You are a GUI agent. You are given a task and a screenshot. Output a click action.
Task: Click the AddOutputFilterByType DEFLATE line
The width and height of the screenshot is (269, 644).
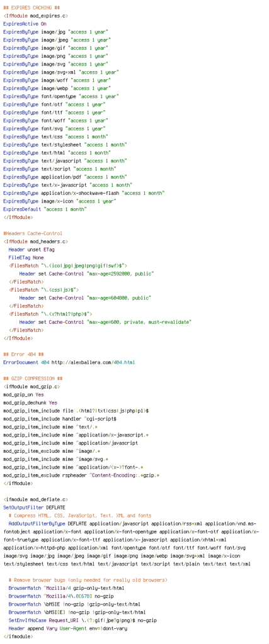pos(132,523)
